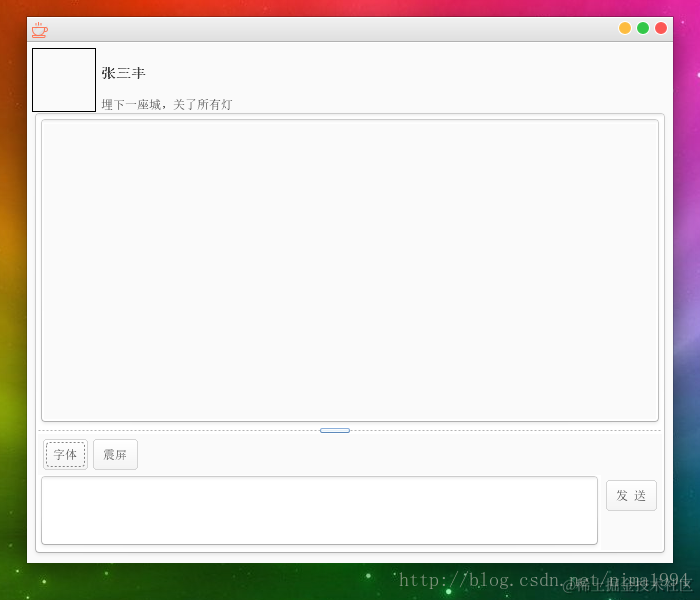Close the chat window with red button
The width and height of the screenshot is (700, 600).
(661, 28)
